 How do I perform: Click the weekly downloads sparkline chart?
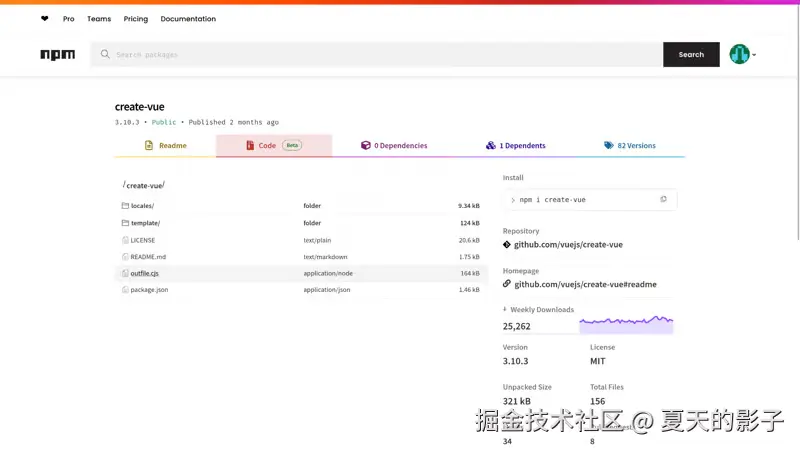(x=626, y=324)
